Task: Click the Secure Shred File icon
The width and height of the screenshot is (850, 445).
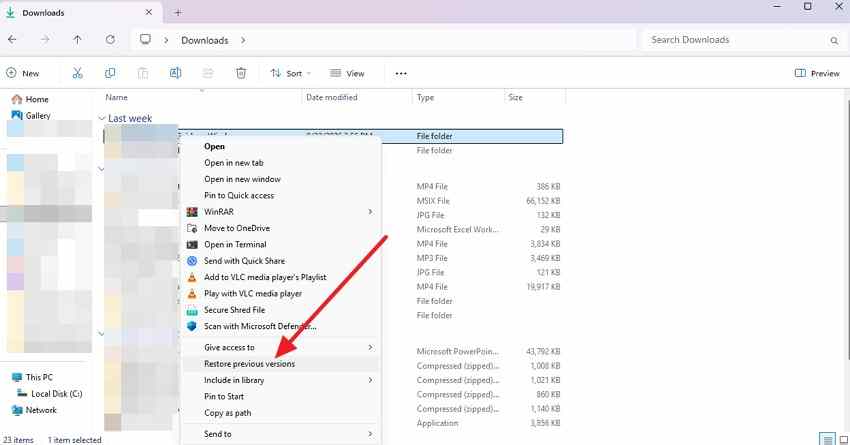Action: click(x=192, y=310)
